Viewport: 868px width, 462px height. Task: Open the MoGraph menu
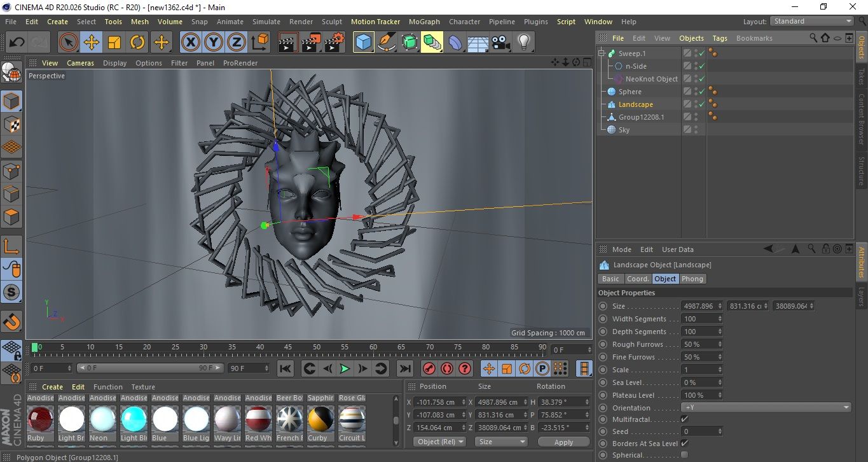pos(424,22)
